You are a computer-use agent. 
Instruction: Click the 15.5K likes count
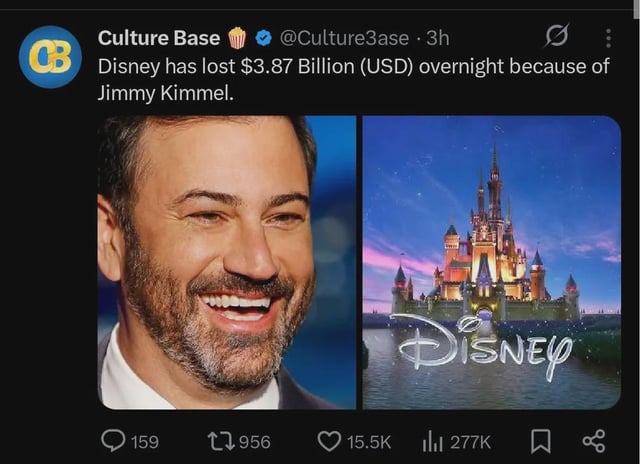(367, 441)
